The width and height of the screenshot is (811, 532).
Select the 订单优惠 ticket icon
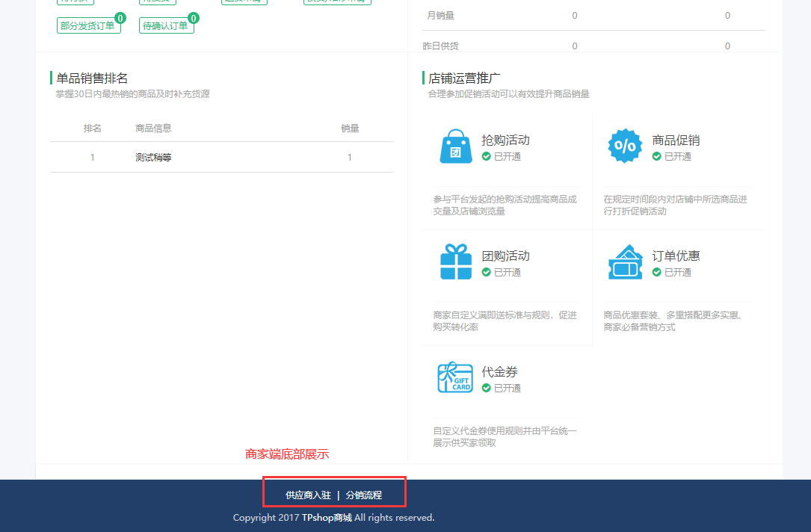click(x=625, y=262)
